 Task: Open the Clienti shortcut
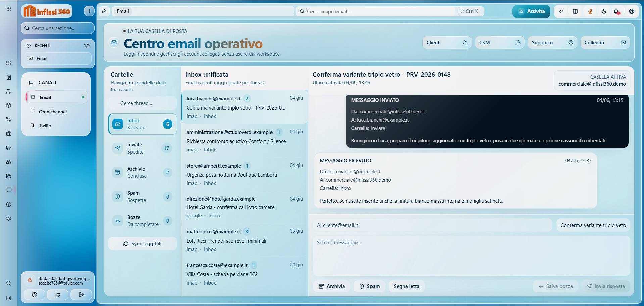(447, 43)
